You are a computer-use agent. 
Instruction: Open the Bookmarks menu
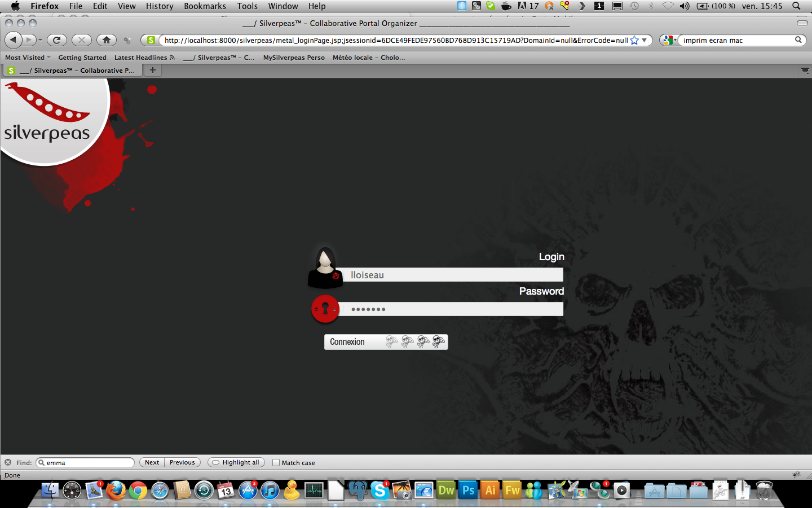[x=205, y=6]
